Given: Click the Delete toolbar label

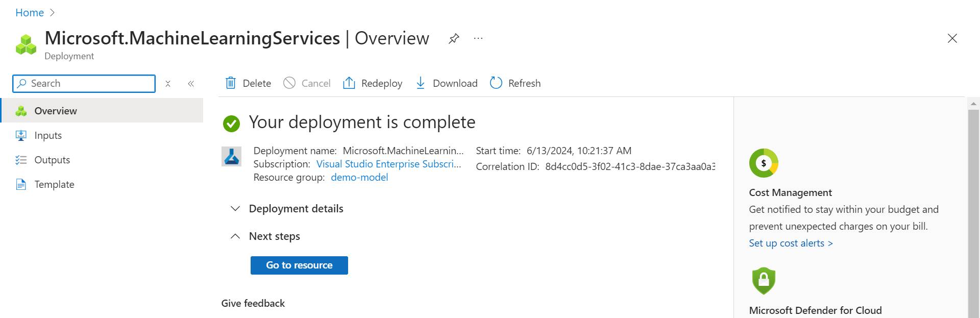Looking at the screenshot, I should (257, 83).
